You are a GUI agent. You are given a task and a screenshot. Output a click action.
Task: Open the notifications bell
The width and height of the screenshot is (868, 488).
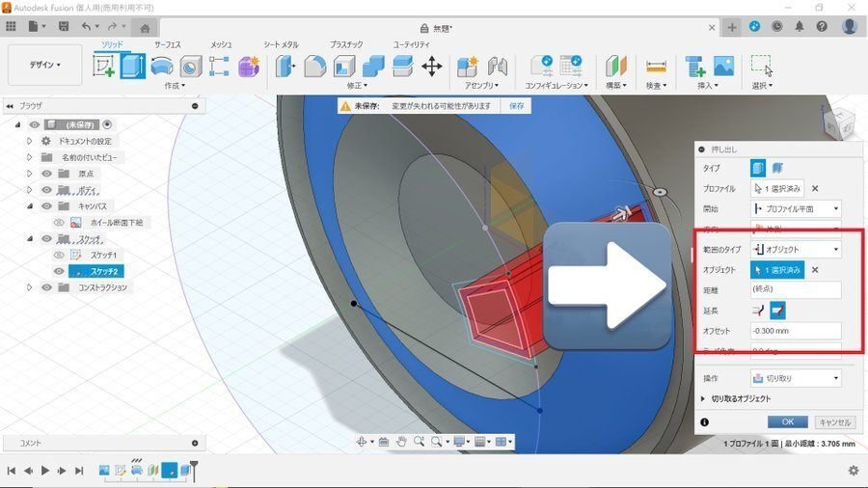[800, 26]
